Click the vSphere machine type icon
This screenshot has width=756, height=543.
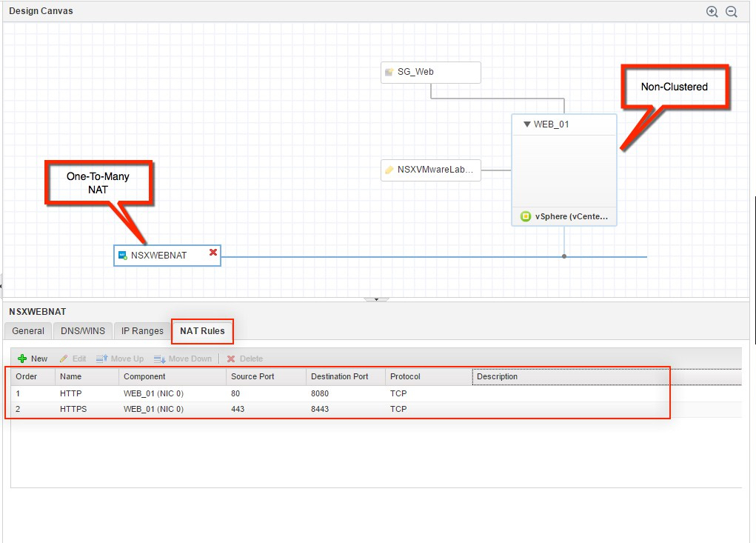526,217
